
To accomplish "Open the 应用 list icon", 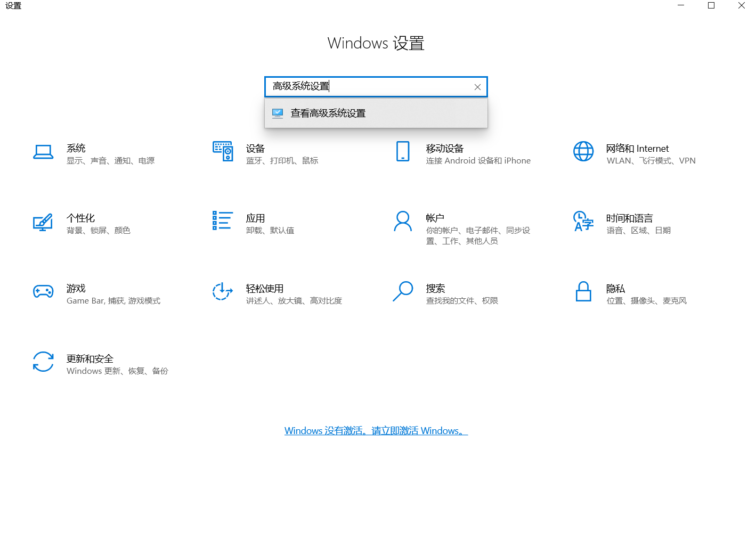I will (x=222, y=220).
